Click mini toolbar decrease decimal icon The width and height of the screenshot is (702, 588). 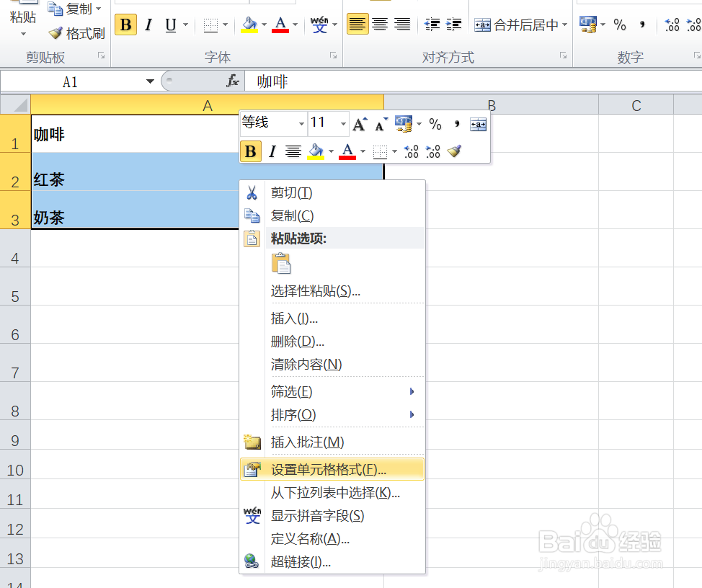coord(432,151)
